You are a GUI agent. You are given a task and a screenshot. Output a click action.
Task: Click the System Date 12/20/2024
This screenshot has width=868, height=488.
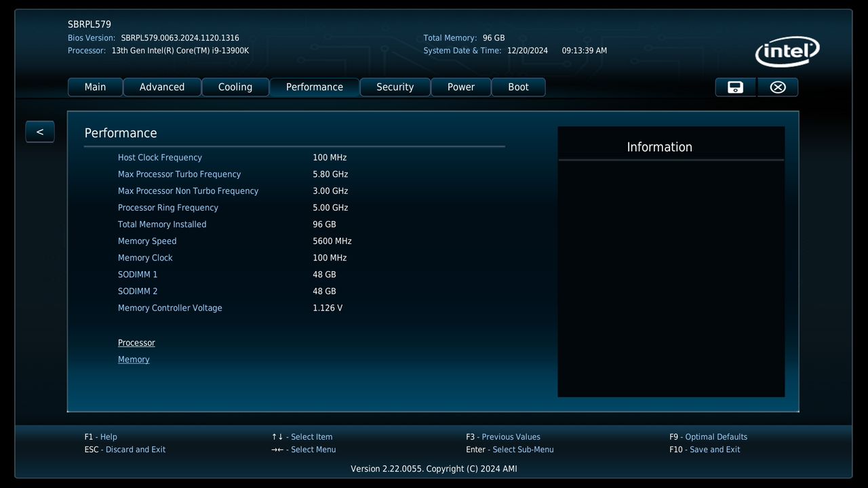[528, 51]
